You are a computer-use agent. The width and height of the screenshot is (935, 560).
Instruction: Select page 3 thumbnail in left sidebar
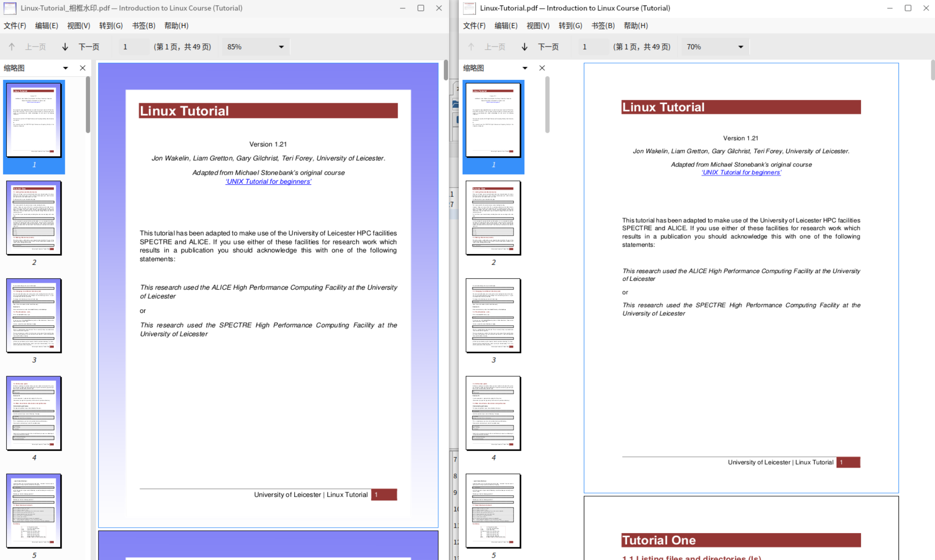34,316
